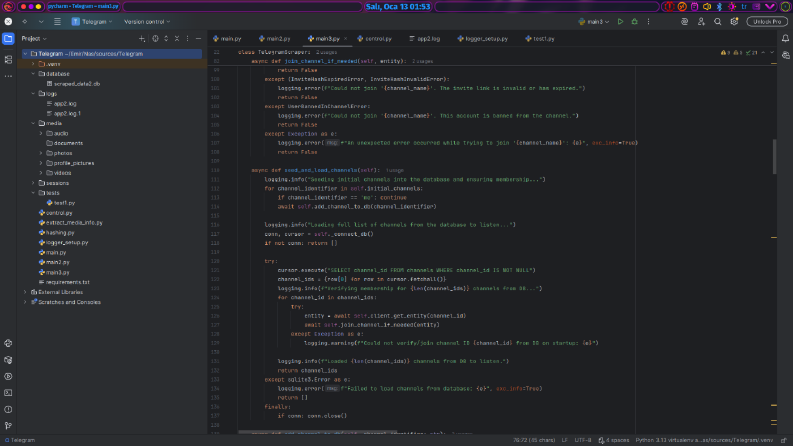Open Terminal tool window
This screenshot has width=793, height=446.
[8, 393]
